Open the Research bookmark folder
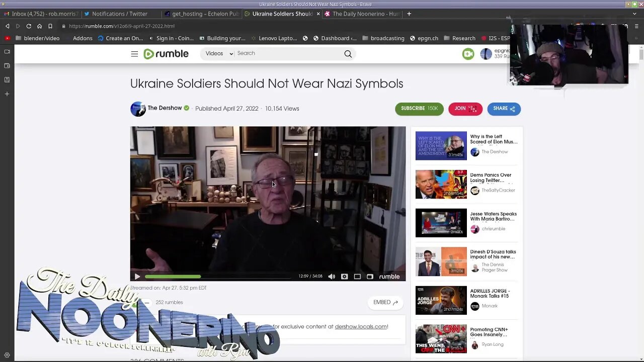 (x=459, y=38)
